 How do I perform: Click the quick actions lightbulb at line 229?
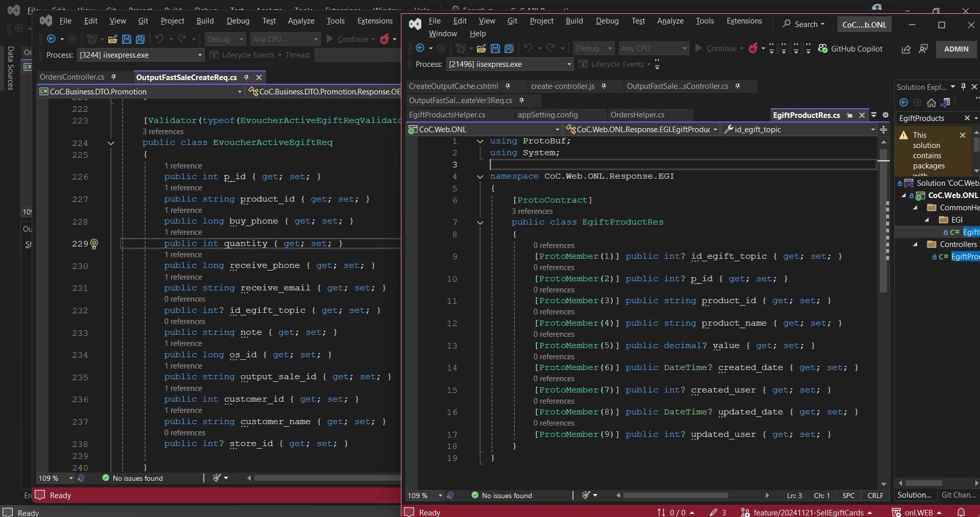94,244
